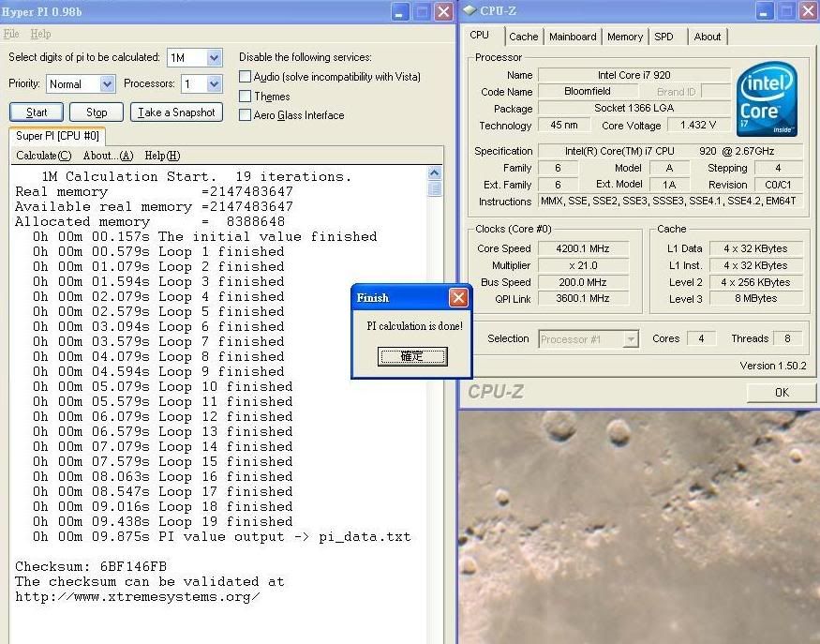Open the Memory tab in CPU-Z

[625, 37]
